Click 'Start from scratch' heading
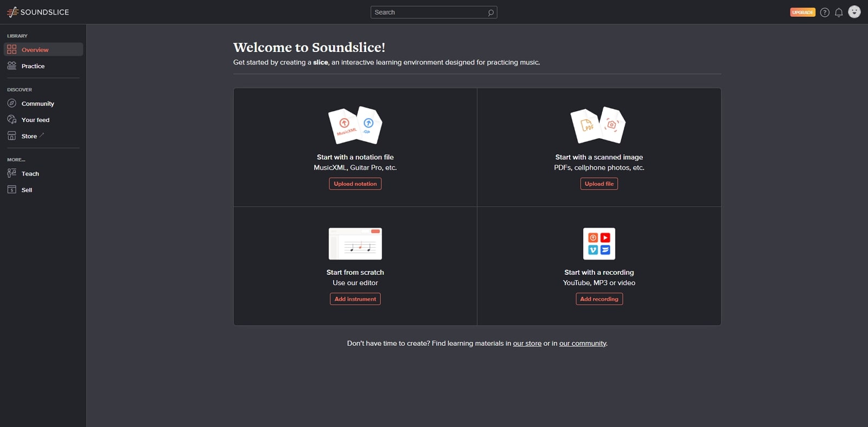 pos(355,273)
